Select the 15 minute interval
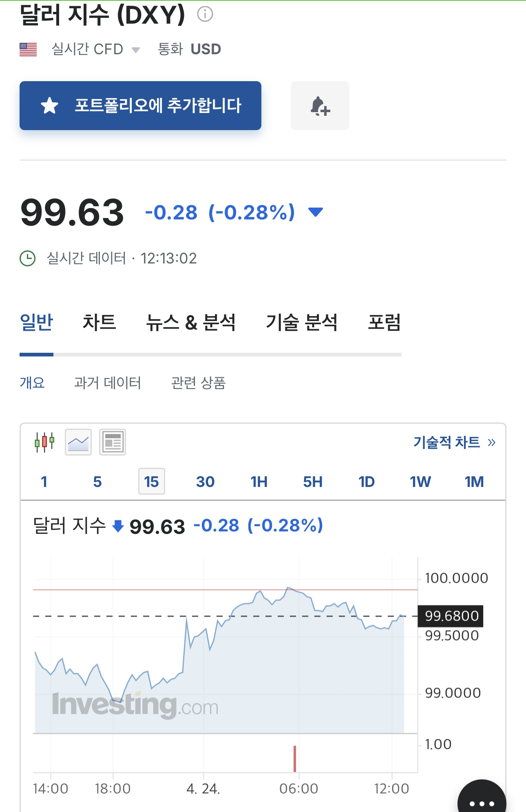 [151, 481]
